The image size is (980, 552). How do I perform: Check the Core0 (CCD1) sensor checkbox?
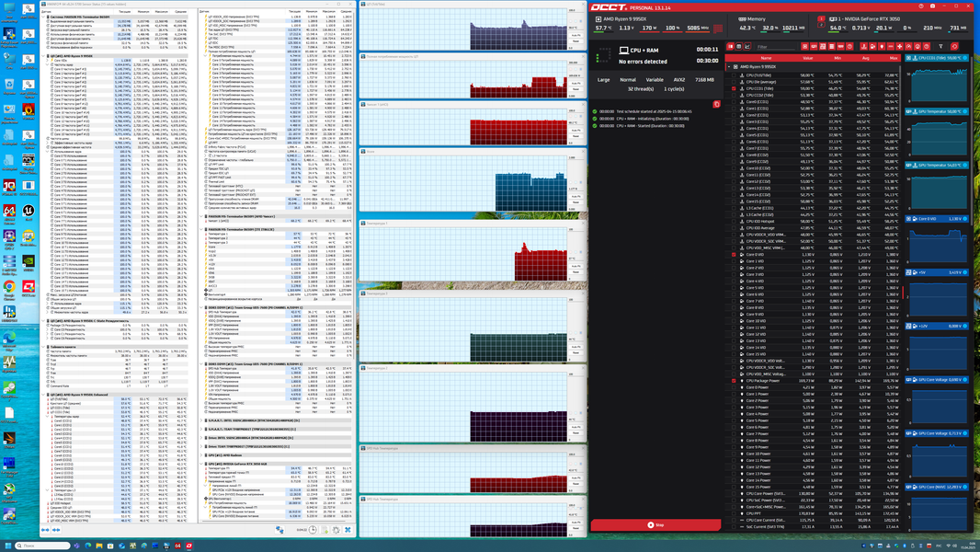pos(734,102)
